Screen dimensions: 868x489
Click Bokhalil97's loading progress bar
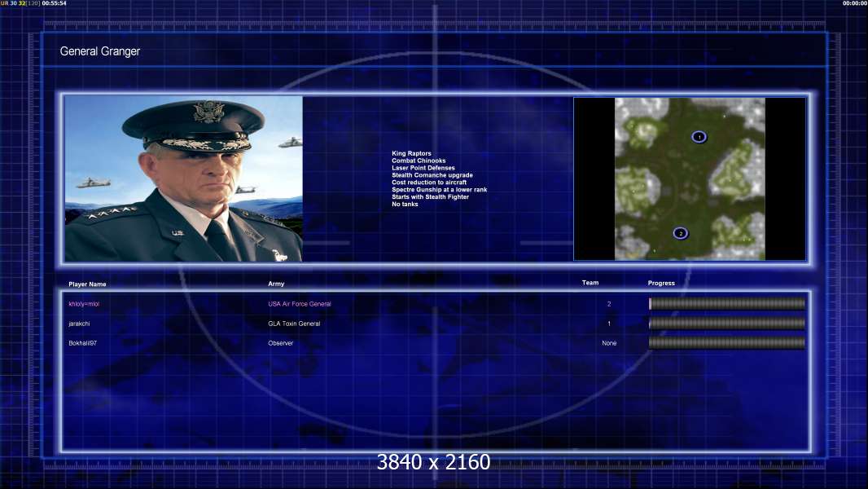[x=727, y=343]
